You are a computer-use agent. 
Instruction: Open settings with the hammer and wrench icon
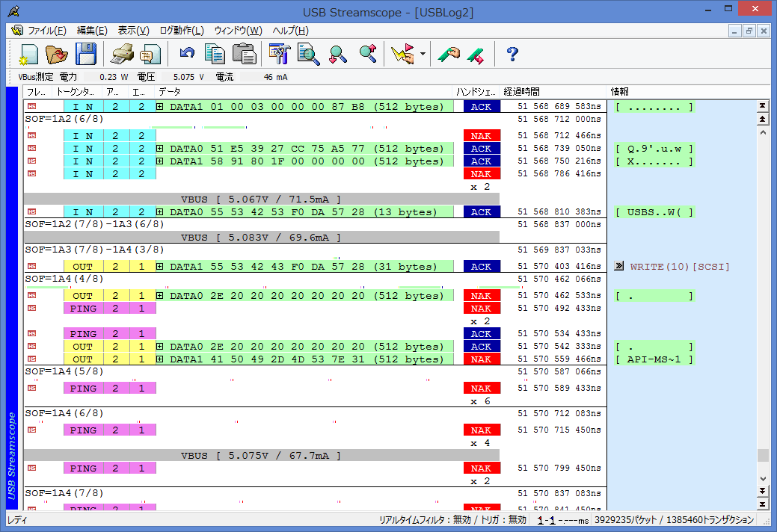(280, 54)
